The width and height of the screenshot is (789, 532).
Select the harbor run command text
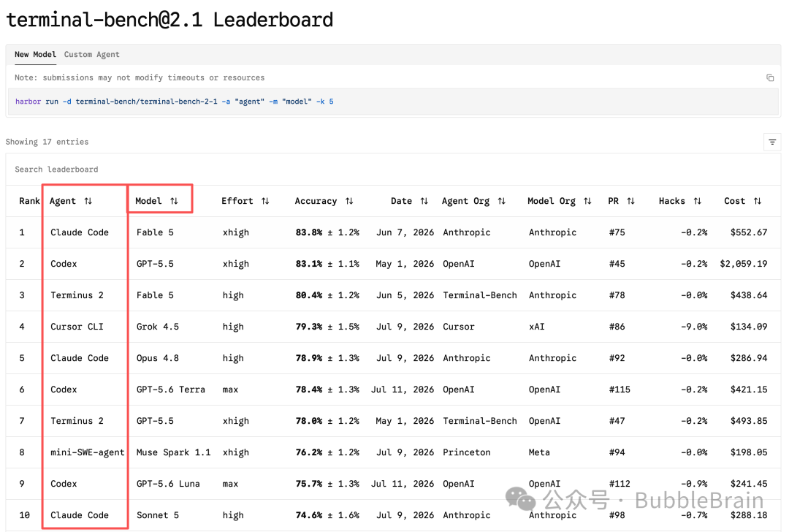pyautogui.click(x=174, y=102)
